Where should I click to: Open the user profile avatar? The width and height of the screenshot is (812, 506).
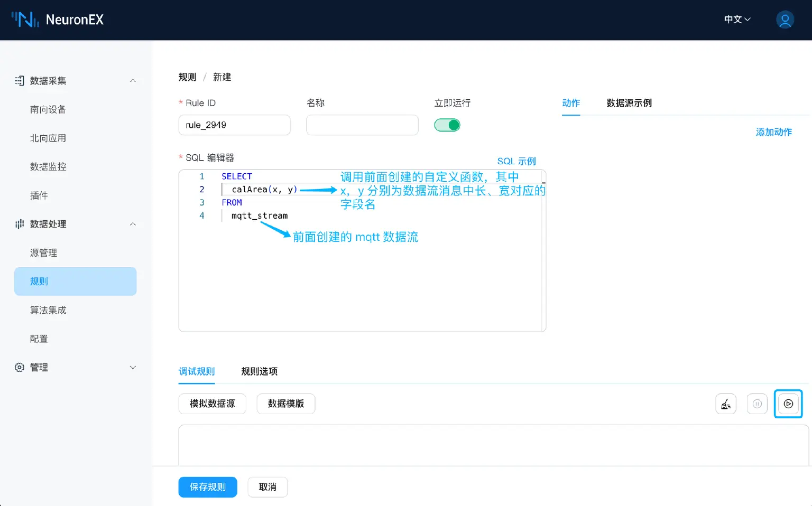785,20
